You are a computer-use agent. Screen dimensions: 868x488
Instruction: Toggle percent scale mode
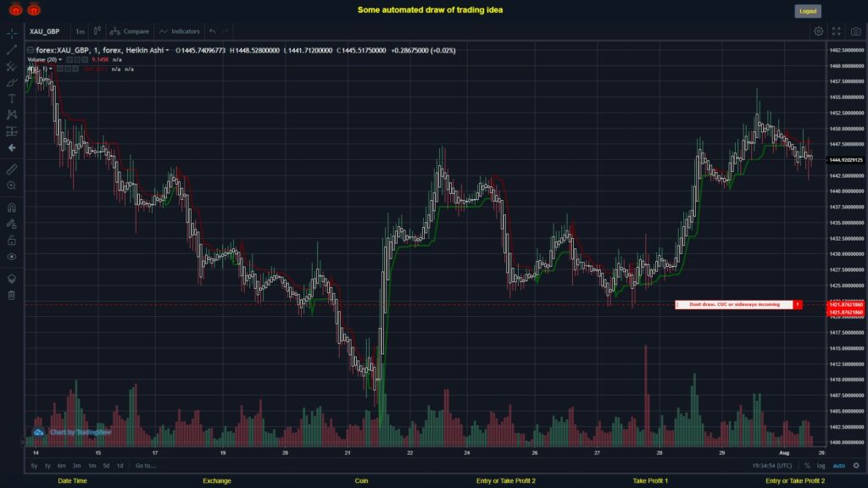807,466
